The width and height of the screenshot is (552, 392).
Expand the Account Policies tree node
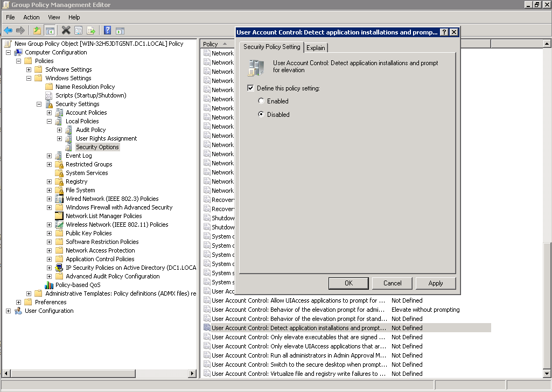coord(50,113)
